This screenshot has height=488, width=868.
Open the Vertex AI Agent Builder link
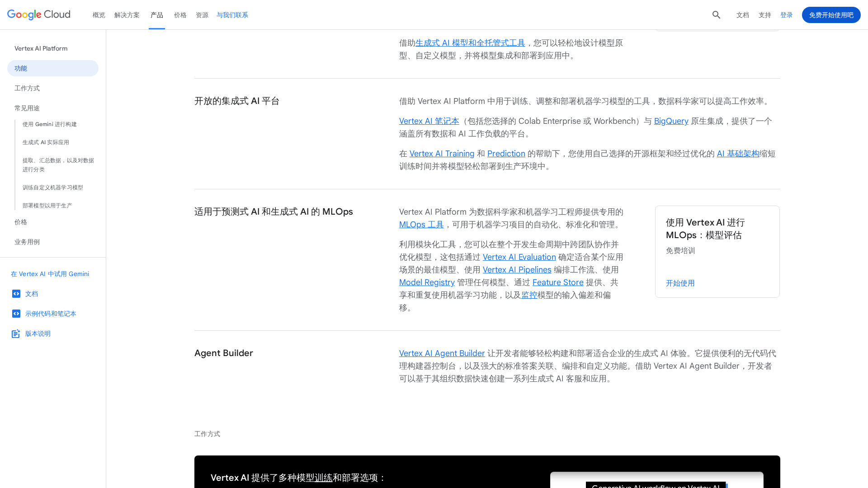tap(442, 353)
